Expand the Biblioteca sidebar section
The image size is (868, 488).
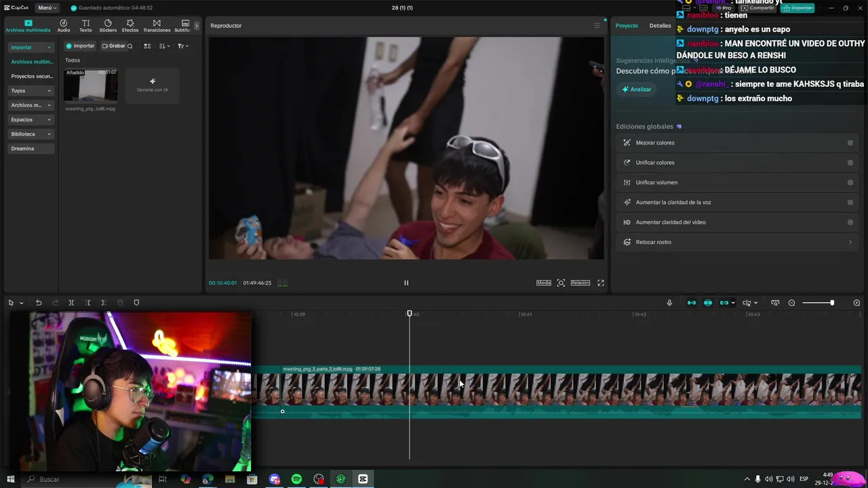click(x=31, y=134)
